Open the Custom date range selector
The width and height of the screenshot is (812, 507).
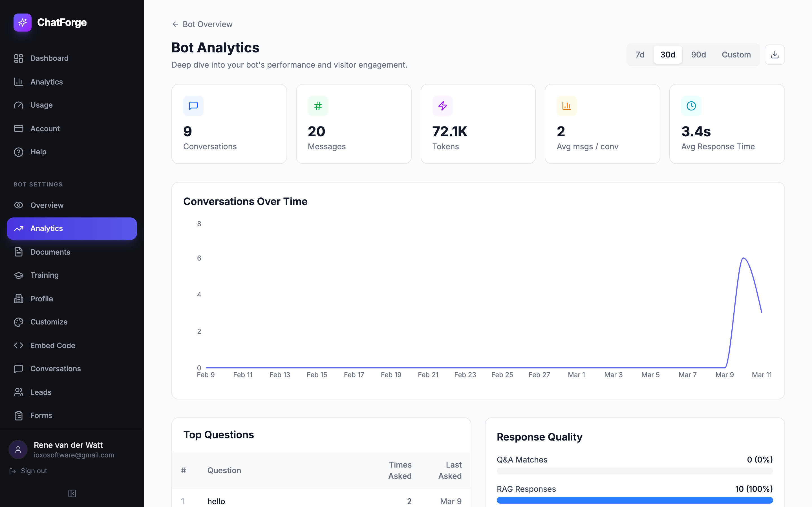coord(736,54)
